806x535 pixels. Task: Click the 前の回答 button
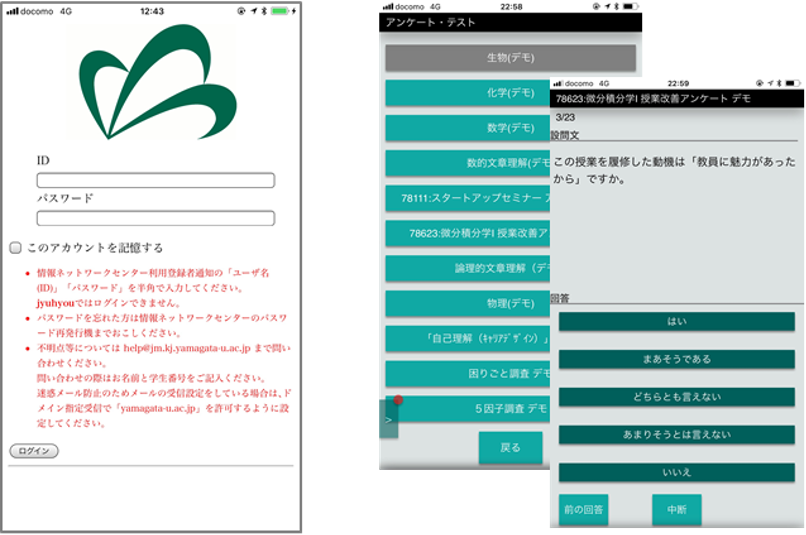click(583, 510)
